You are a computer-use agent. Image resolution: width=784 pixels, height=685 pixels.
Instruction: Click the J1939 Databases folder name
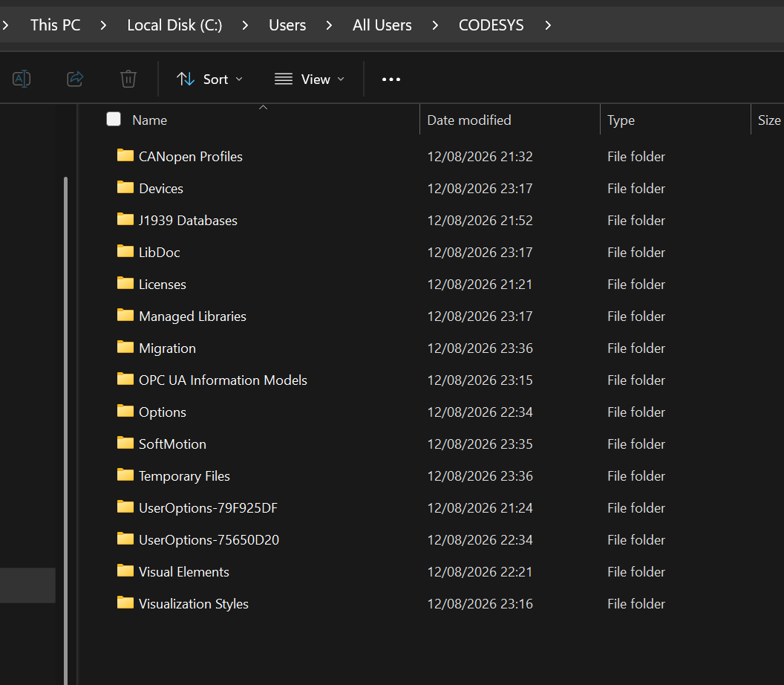tap(188, 221)
